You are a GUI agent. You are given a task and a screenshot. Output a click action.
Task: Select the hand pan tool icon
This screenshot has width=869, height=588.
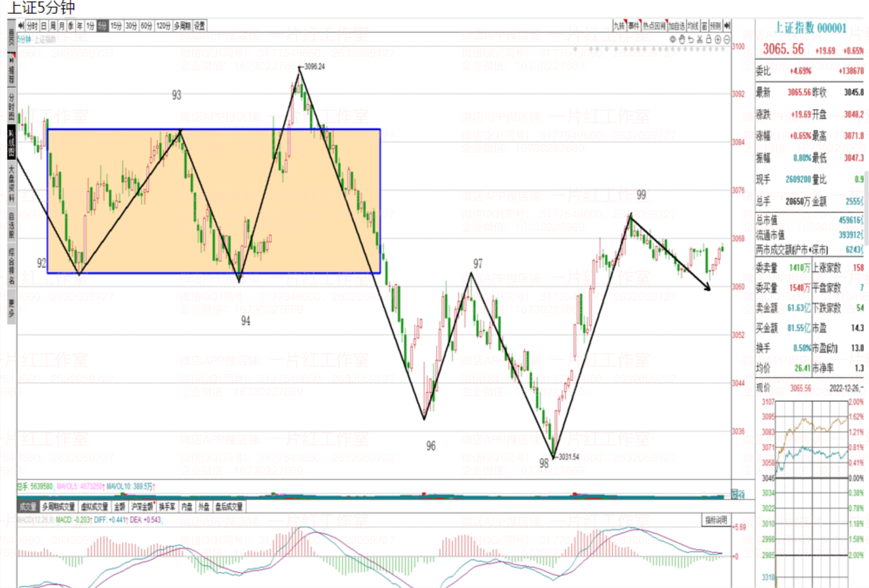682,39
